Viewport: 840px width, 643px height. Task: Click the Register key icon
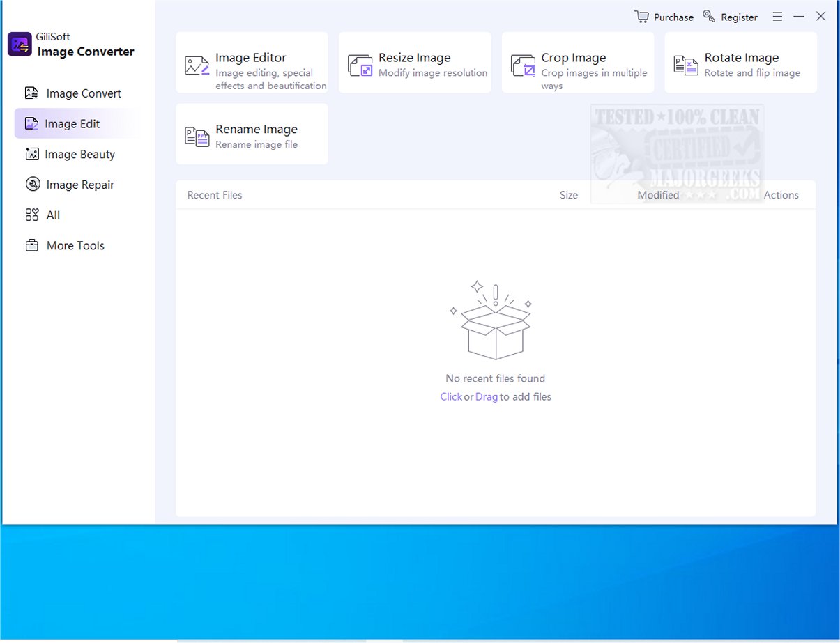click(x=709, y=16)
